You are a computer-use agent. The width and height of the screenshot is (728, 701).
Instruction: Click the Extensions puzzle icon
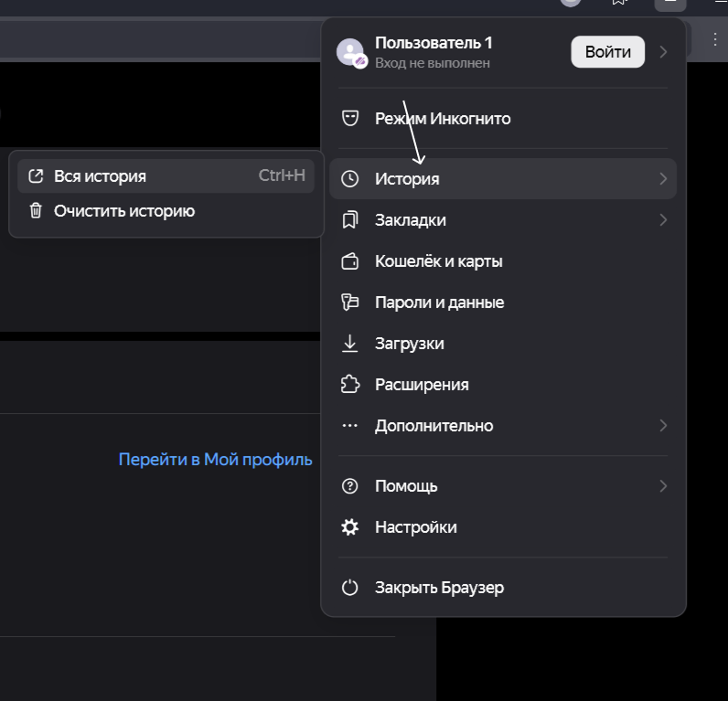click(x=349, y=384)
